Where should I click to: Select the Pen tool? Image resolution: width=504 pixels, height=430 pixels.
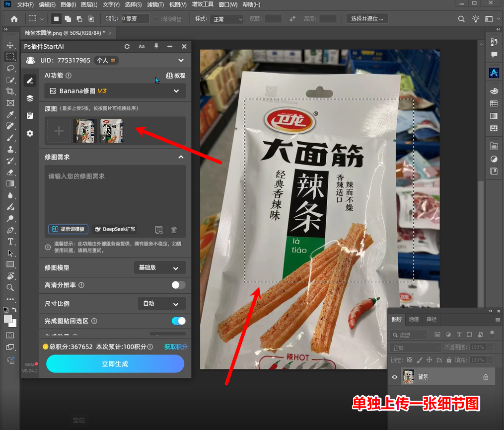10,230
